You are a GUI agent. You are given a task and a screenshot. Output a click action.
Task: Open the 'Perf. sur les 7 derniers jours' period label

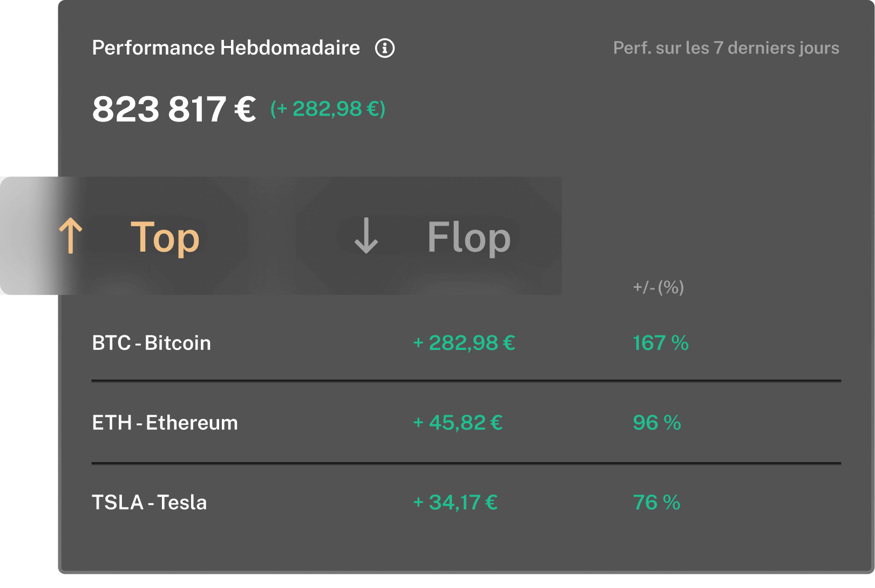pyautogui.click(x=726, y=48)
